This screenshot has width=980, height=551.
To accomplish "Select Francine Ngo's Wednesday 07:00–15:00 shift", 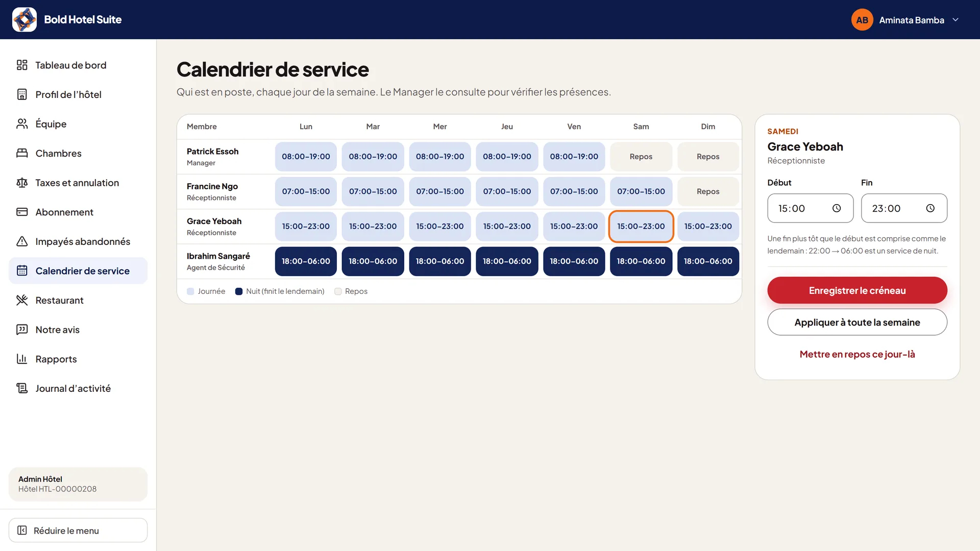I will point(440,191).
